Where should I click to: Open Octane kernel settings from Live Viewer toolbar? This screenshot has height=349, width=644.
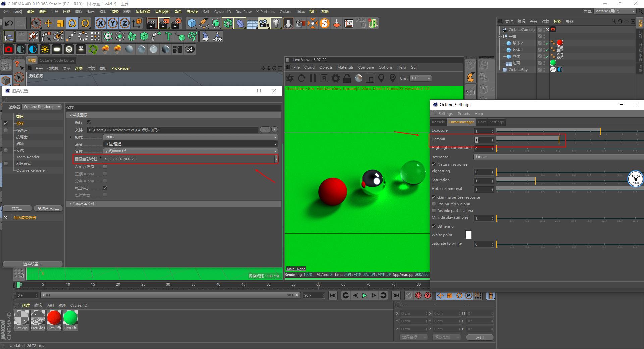[x=335, y=78]
